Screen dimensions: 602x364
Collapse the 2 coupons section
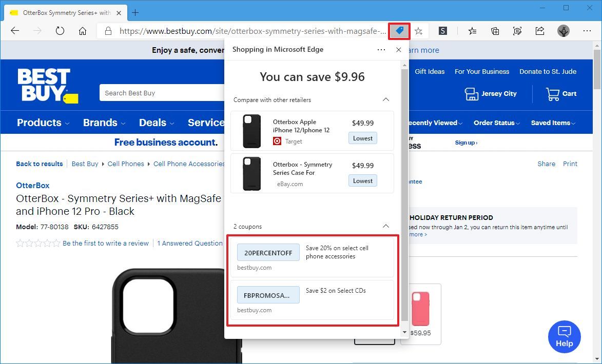(386, 226)
